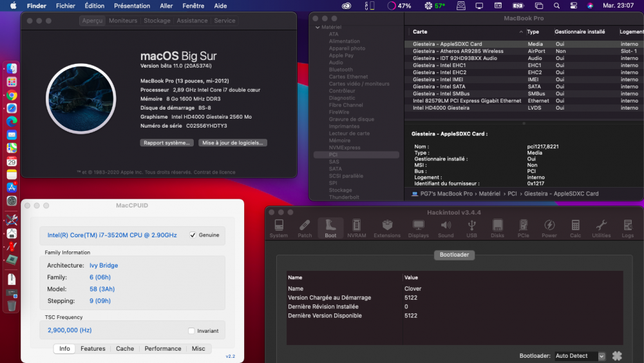Click the MacCPUID chip icon in the Dock
Screen dimensions: 644x363
12,259
